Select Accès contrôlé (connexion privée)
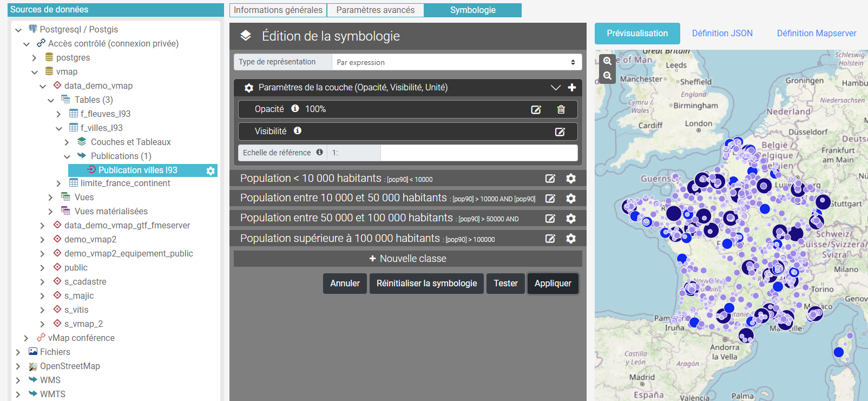 click(x=113, y=44)
